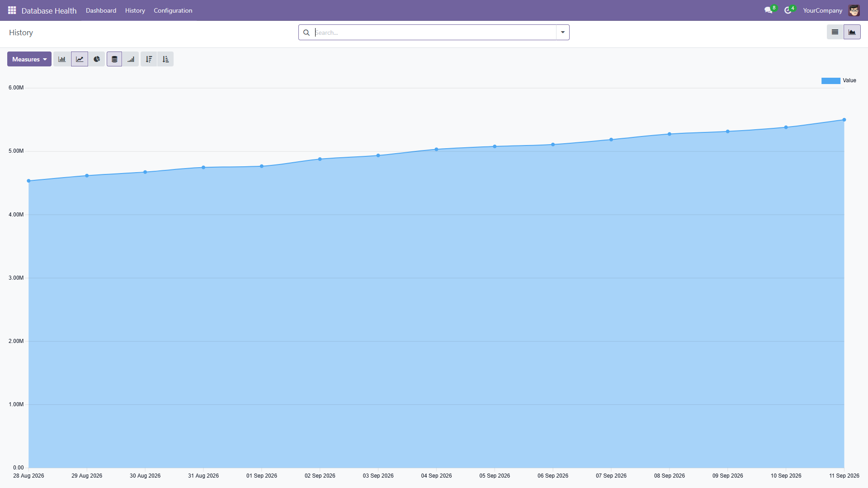Click the Value legend label

pyautogui.click(x=849, y=80)
